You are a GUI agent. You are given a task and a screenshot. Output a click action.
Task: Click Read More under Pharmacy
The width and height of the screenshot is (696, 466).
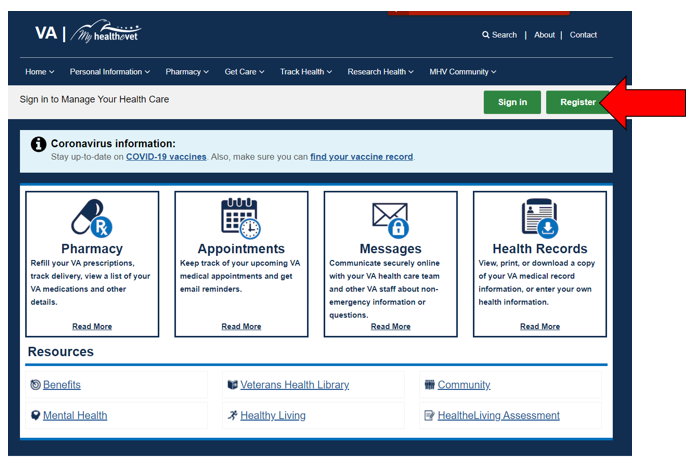[92, 326]
